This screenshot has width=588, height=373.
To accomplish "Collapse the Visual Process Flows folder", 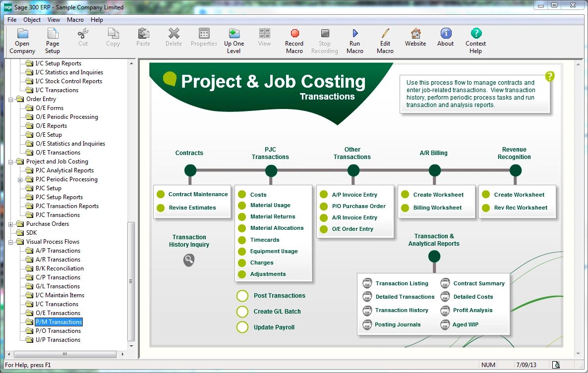I will (x=11, y=242).
